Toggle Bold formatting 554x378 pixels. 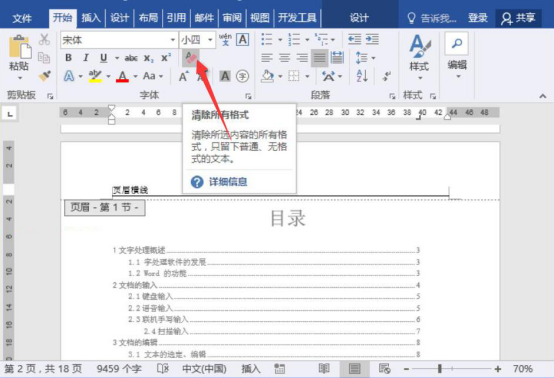click(x=69, y=58)
